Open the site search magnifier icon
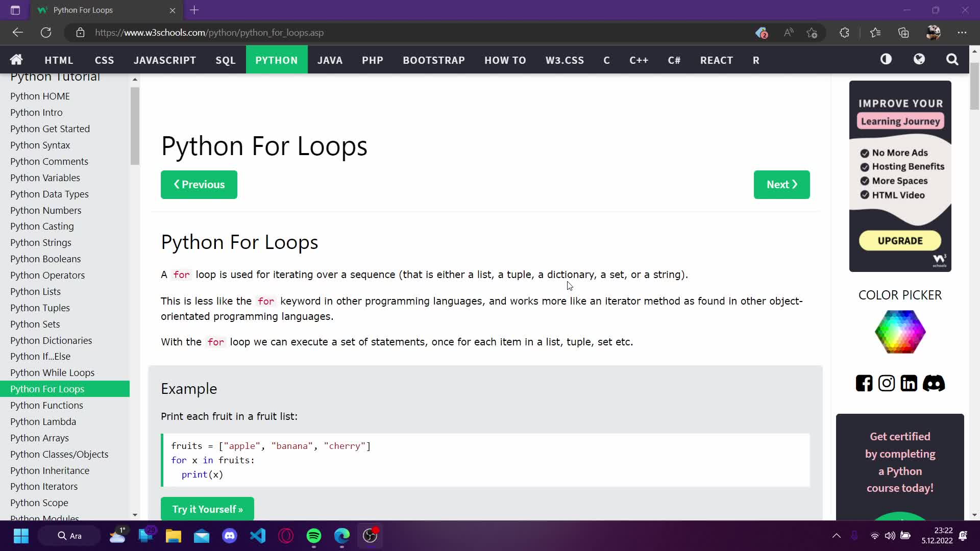 point(952,59)
